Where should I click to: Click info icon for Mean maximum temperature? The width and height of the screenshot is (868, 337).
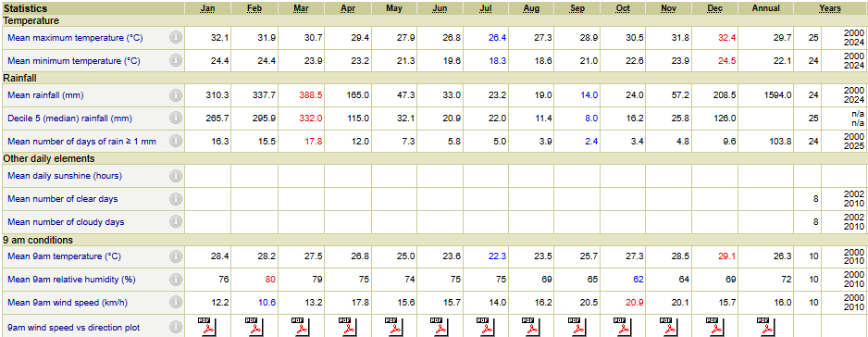[x=176, y=38]
